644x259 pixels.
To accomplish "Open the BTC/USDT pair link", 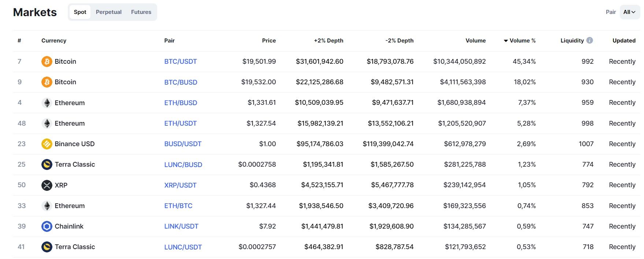I will [181, 62].
